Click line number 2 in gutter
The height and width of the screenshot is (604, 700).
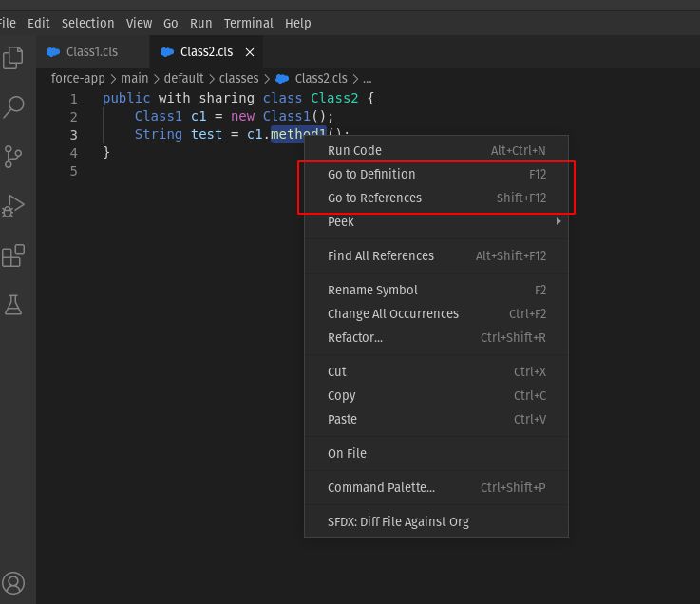click(x=74, y=117)
